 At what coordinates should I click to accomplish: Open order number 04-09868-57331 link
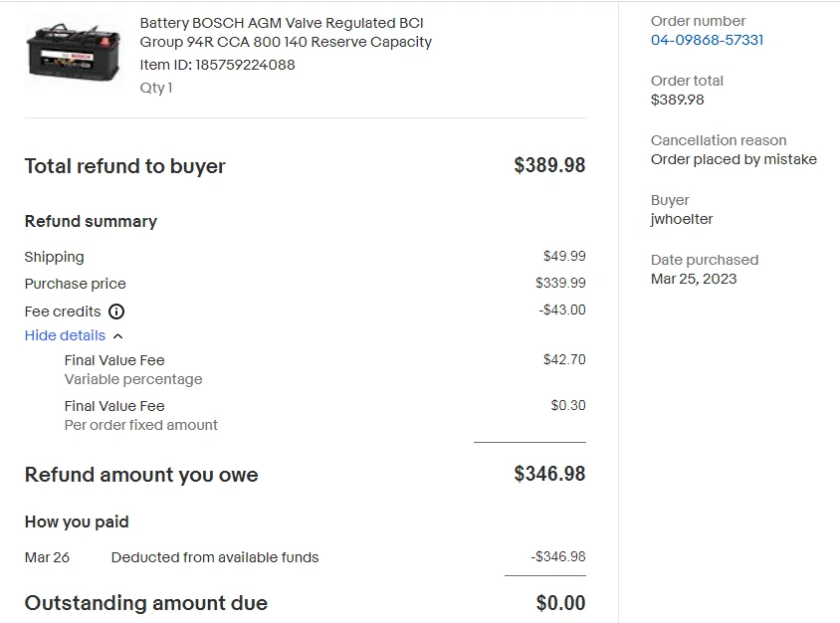pyautogui.click(x=707, y=40)
